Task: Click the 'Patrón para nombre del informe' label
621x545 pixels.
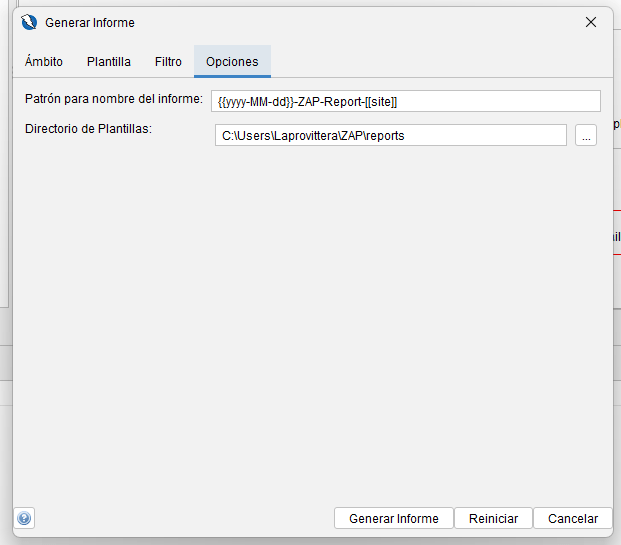Action: pyautogui.click(x=114, y=99)
